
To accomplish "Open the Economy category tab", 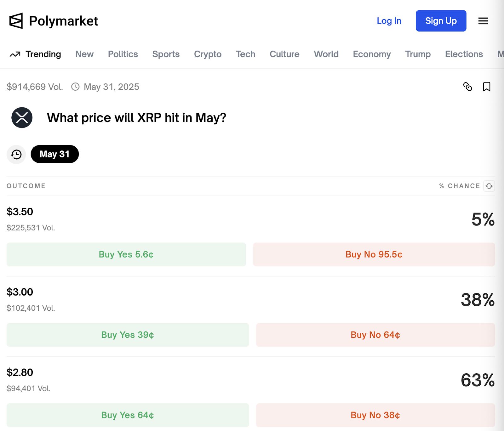I will click(372, 54).
